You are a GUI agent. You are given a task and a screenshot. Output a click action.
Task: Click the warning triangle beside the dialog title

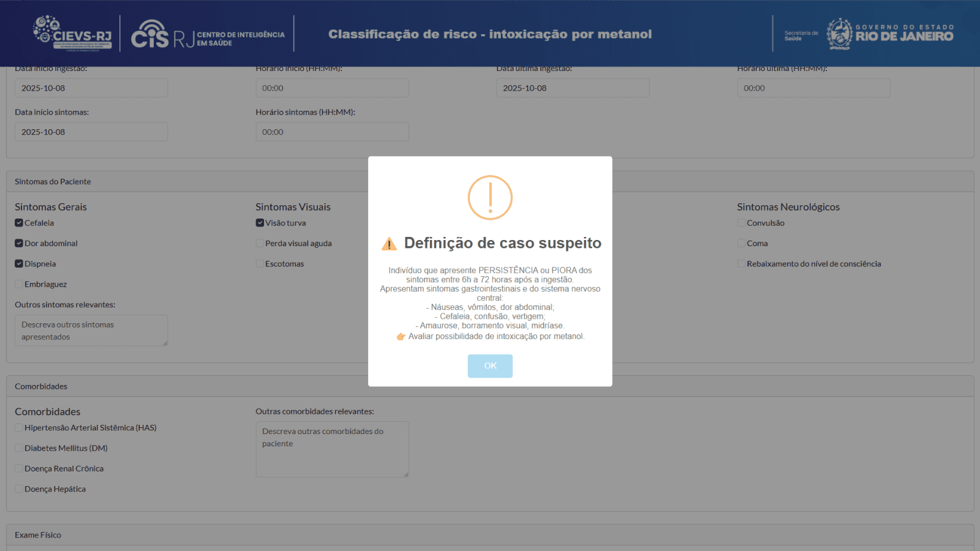point(389,244)
